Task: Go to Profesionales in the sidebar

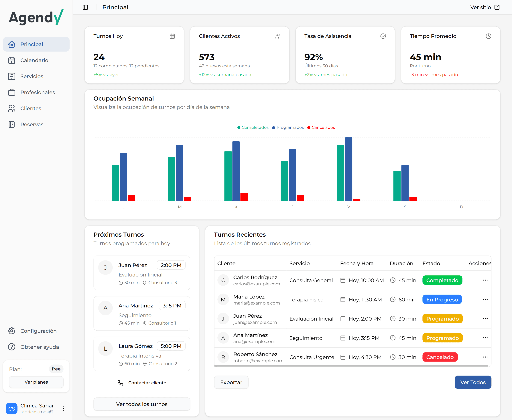Action: pyautogui.click(x=38, y=92)
